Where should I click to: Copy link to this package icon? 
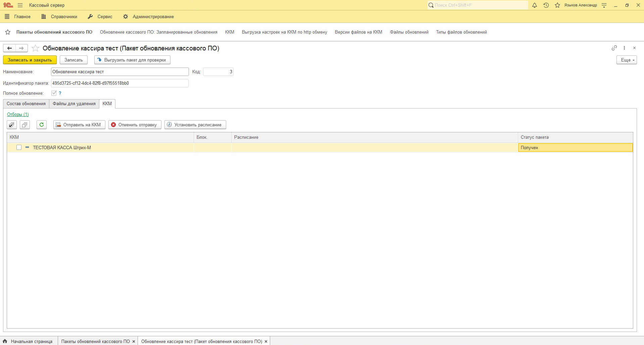pos(614,48)
